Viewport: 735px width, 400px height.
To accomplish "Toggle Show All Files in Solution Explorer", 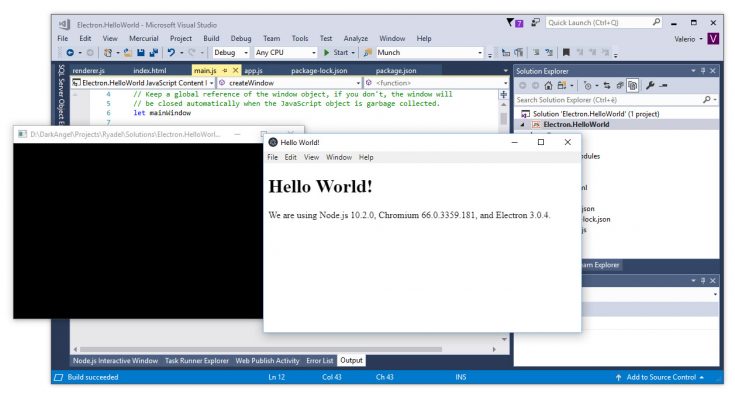I will click(x=633, y=85).
